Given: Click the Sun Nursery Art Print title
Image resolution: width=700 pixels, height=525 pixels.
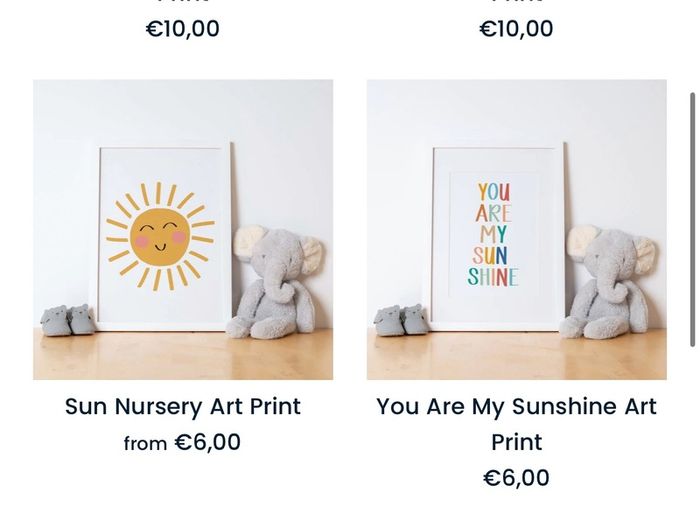Looking at the screenshot, I should 183,406.
